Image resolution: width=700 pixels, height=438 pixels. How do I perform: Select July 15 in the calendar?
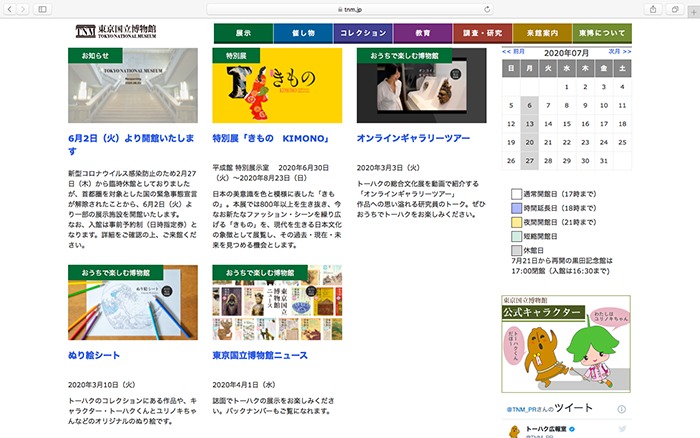(567, 124)
